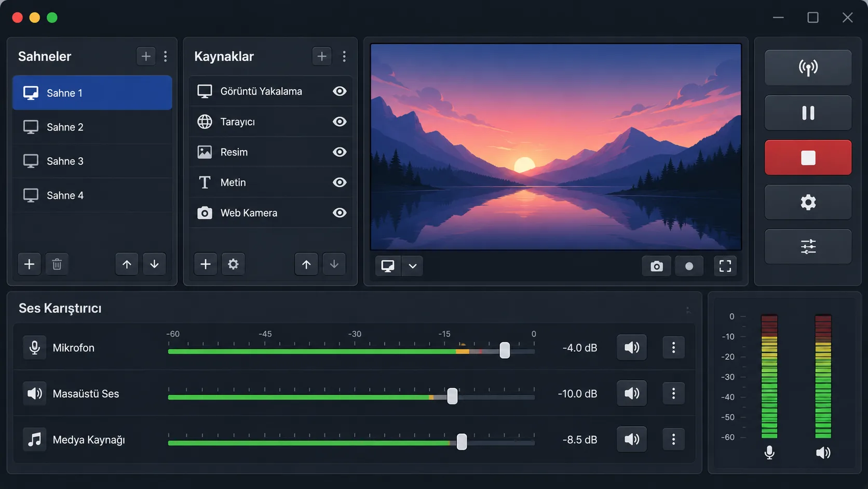Image resolution: width=868 pixels, height=489 pixels.
Task: Open Medya Kaynağı channel options menu
Action: (x=673, y=440)
